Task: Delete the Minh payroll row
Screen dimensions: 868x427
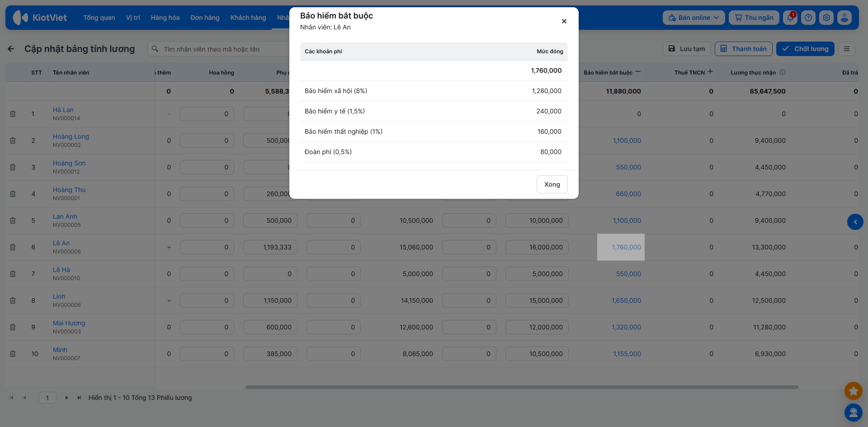Action: coord(13,354)
